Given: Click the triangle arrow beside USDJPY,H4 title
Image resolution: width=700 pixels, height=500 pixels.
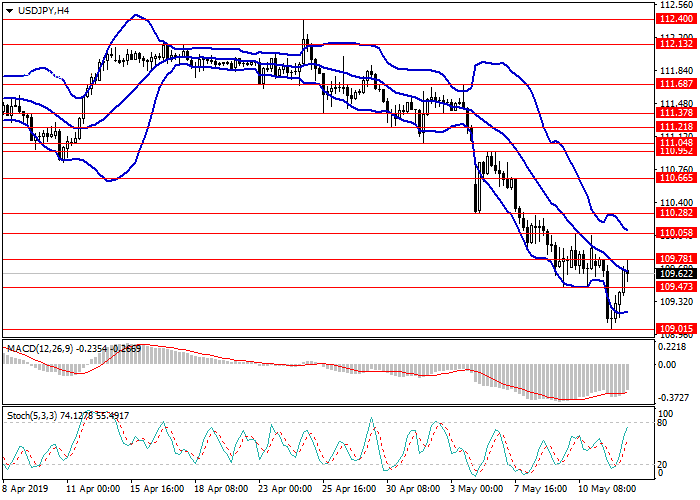Looking at the screenshot, I should [x=7, y=10].
